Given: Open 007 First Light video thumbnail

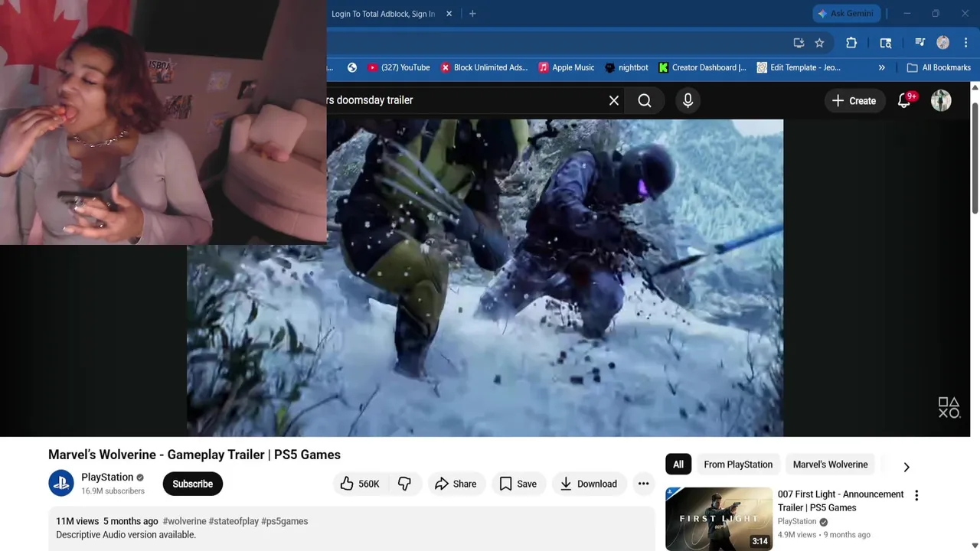Looking at the screenshot, I should click(x=719, y=519).
